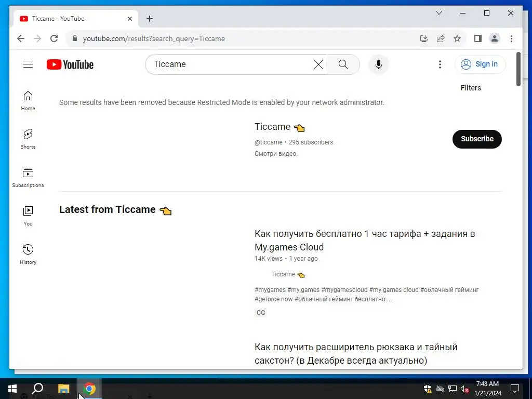Select the Ticcame - YouTube tab
This screenshot has width=532, height=399.
pyautogui.click(x=75, y=19)
